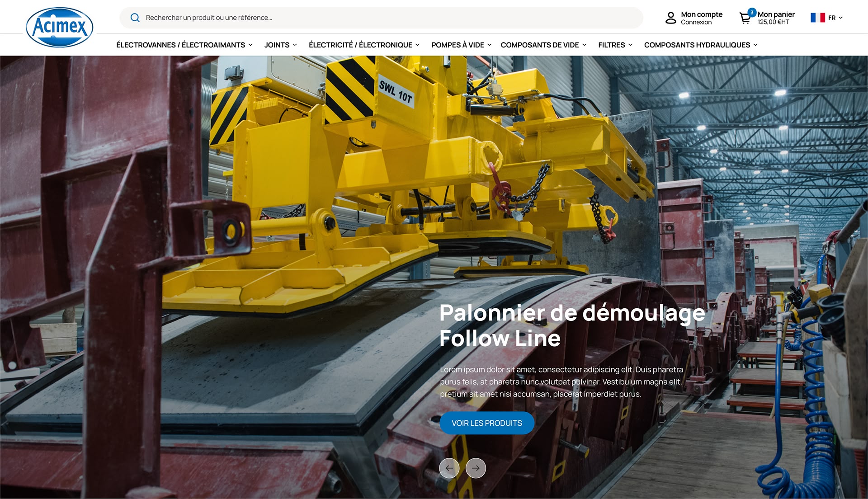
Task: Click the user account icon
Action: (670, 18)
